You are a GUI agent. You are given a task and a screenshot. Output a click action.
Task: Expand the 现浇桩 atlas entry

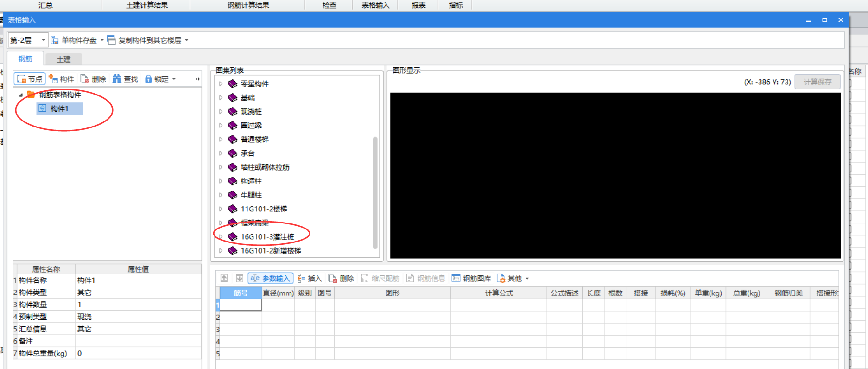(221, 112)
